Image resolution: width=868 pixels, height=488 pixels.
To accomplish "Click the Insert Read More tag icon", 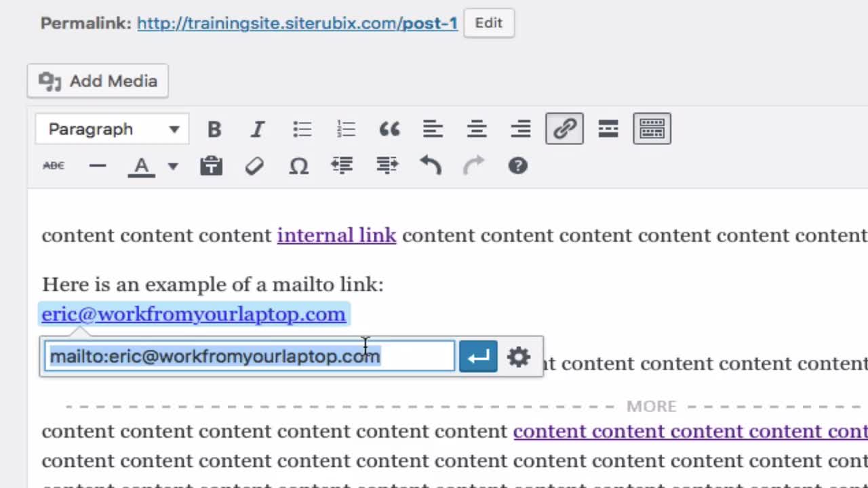I will (608, 128).
